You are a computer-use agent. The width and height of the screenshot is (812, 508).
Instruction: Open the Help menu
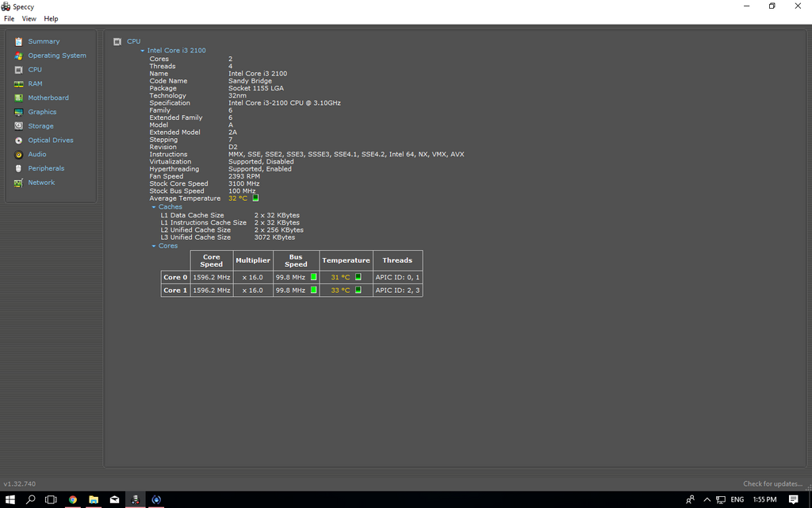point(51,19)
